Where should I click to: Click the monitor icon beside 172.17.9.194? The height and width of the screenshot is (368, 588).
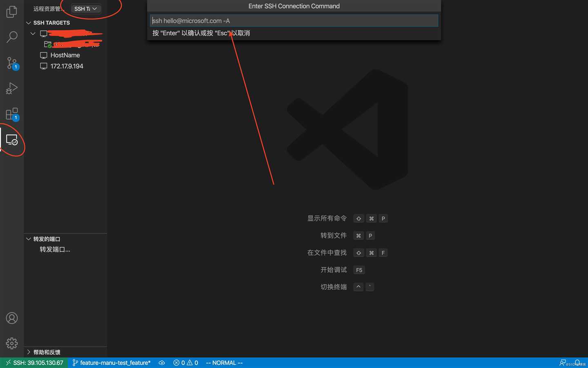coord(44,66)
